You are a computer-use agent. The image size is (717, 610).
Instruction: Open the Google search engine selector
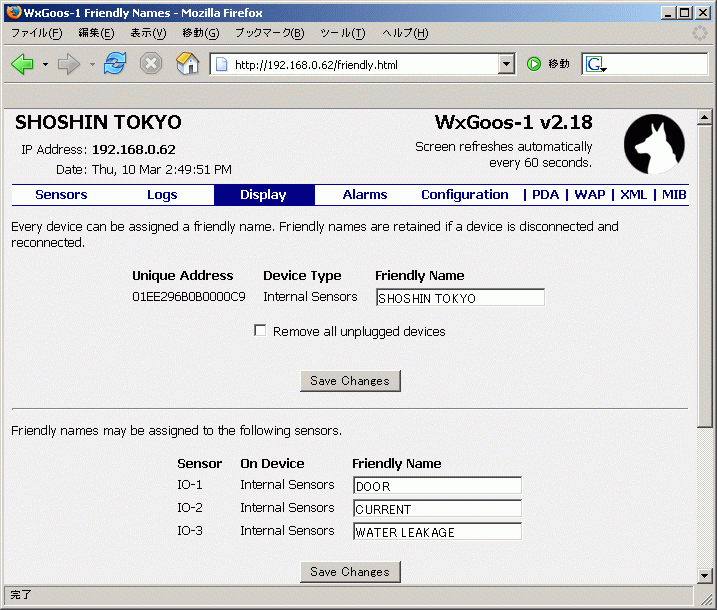click(596, 64)
